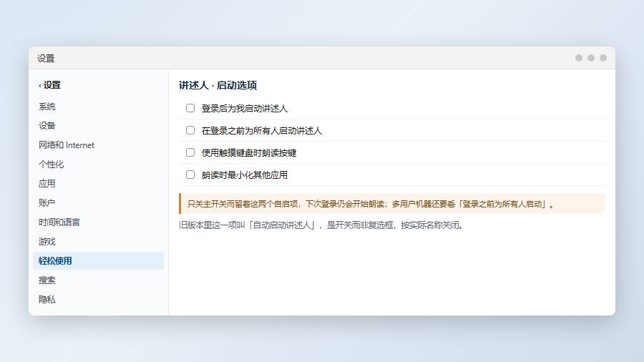
Task: Click the 旧版本里这一项叫 note text
Action: coord(321,225)
